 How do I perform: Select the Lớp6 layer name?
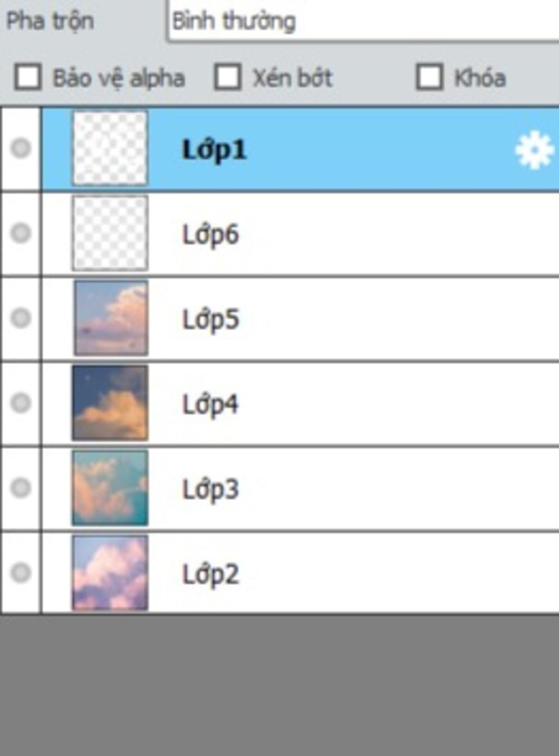click(x=211, y=235)
